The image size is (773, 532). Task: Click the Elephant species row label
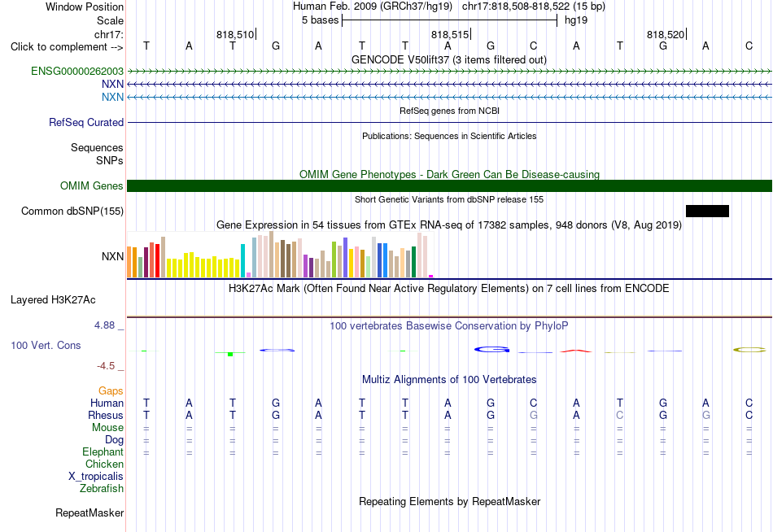[x=103, y=451]
